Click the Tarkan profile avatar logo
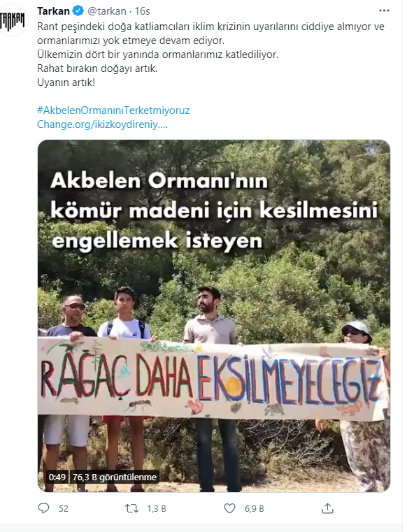407x532 pixels. (13, 22)
